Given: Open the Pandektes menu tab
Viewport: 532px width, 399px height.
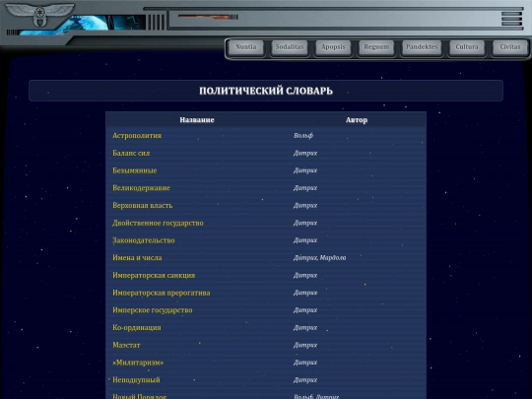Looking at the screenshot, I should click(x=422, y=47).
